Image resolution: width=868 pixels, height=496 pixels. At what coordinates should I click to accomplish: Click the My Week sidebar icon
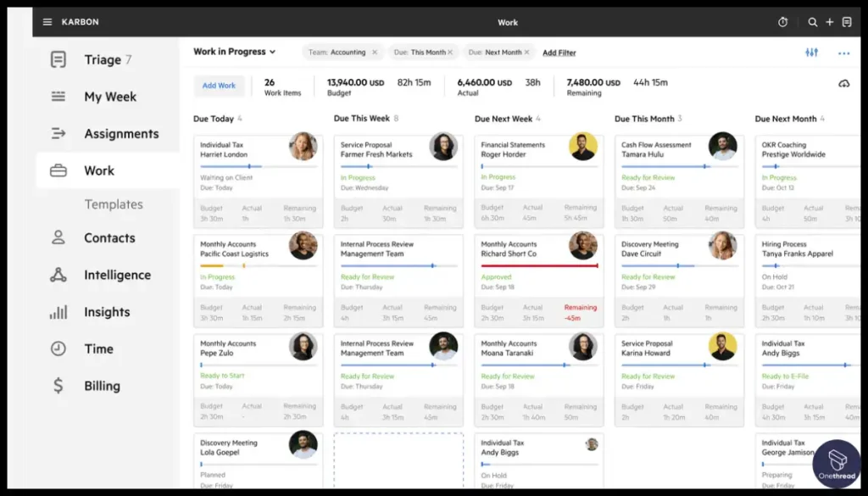click(58, 97)
